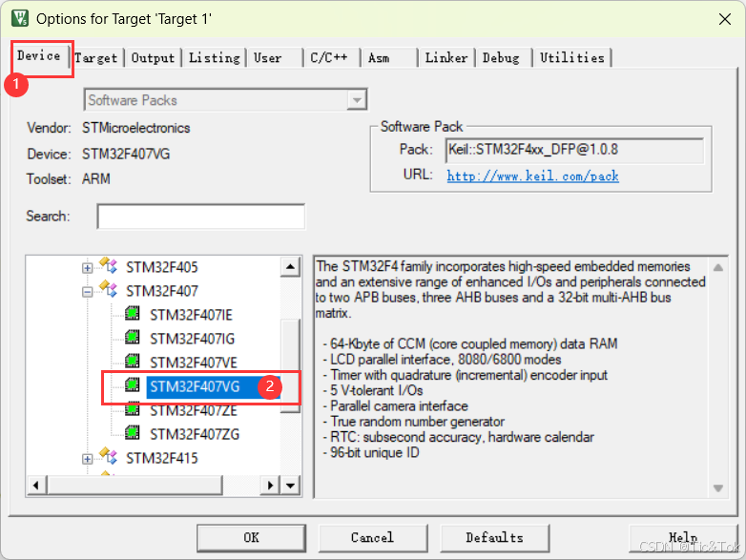Image resolution: width=746 pixels, height=560 pixels.
Task: Open the http://www.keil.com/pack link
Action: (533, 176)
